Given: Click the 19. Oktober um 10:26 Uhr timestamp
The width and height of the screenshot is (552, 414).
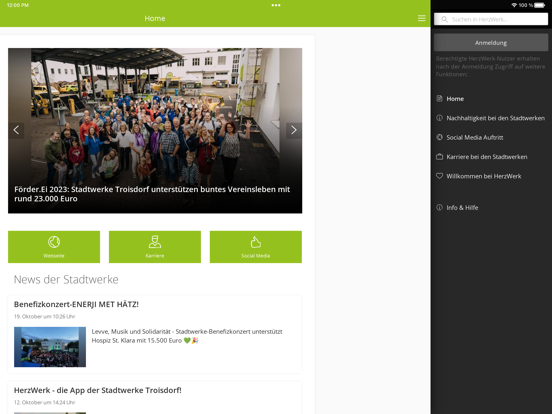Looking at the screenshot, I should (x=44, y=316).
